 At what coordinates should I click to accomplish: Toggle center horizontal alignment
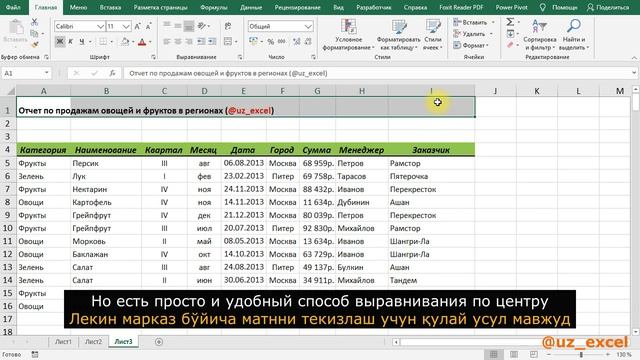click(x=178, y=42)
